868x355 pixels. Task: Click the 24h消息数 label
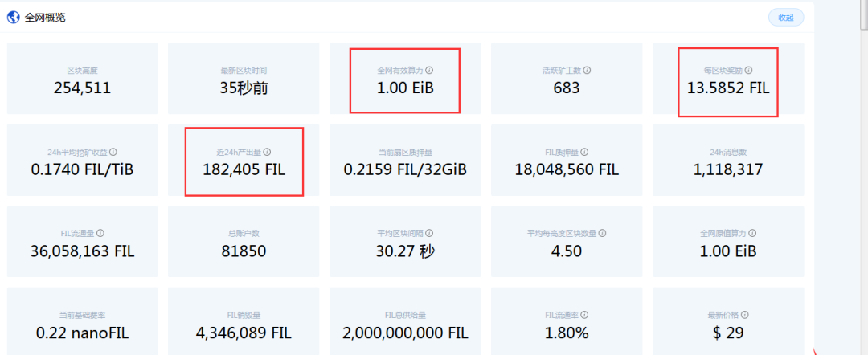(x=728, y=152)
